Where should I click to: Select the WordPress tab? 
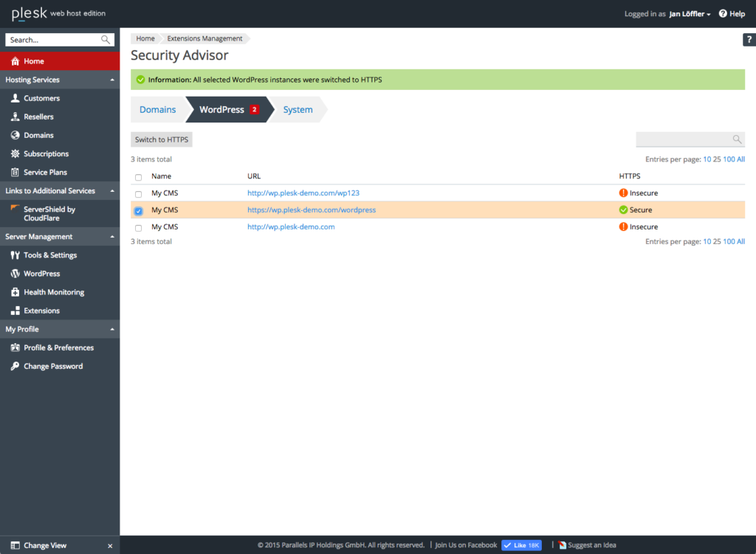pyautogui.click(x=229, y=110)
